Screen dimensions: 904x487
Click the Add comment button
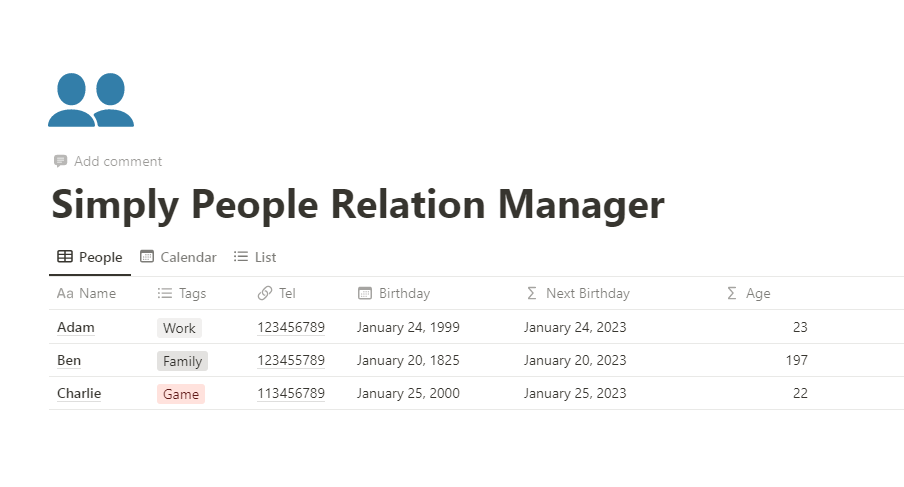117,161
